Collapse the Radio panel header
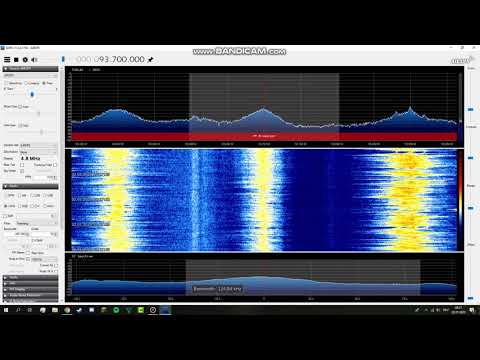Screen dimensions: 480x360 (x=30, y=186)
